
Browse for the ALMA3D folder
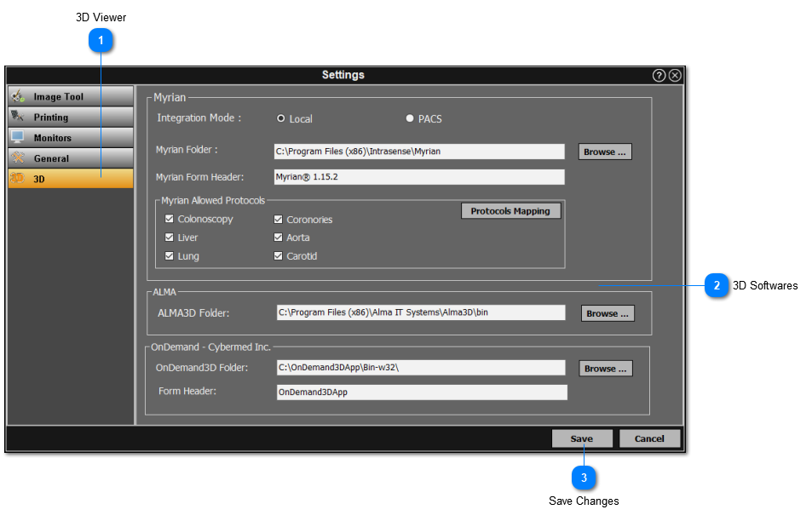(608, 313)
